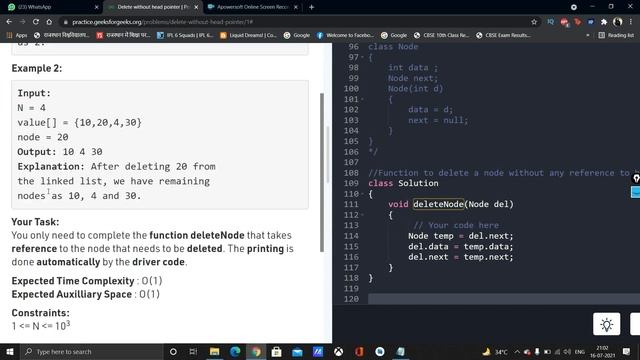The width and height of the screenshot is (640, 360).
Task: Click the deleteNode function name in code
Action: click(x=438, y=204)
